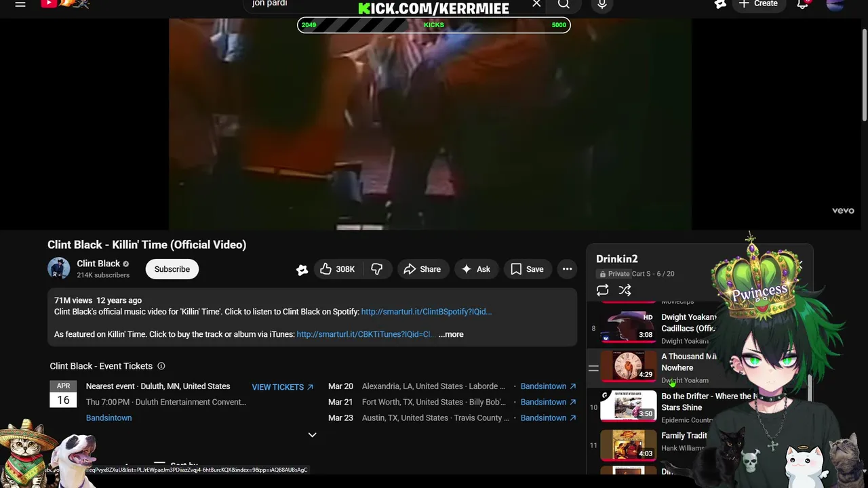Click the Private playlist lock label
The height and width of the screenshot is (488, 868).
click(x=614, y=274)
